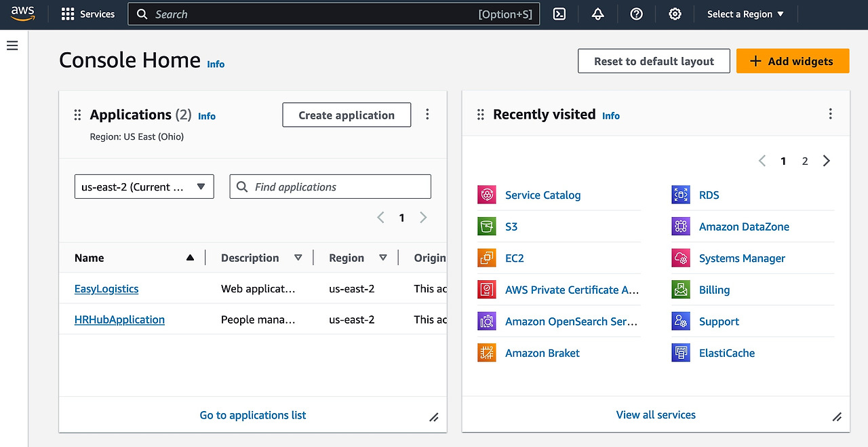Click the Origin column header
The width and height of the screenshot is (868, 447).
pyautogui.click(x=430, y=258)
